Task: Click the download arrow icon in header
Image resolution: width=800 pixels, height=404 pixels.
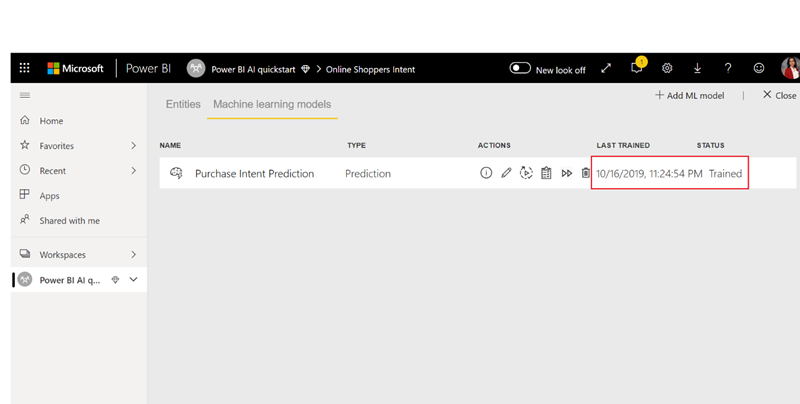Action: (697, 69)
